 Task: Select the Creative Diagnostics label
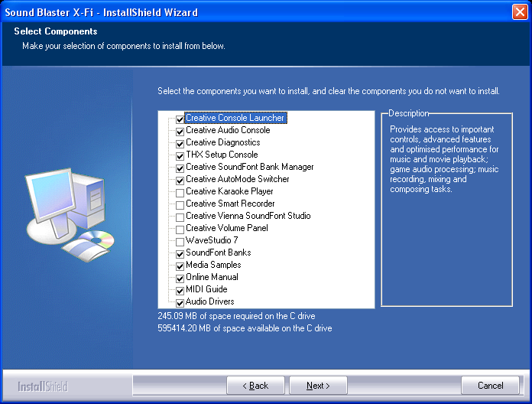[223, 142]
